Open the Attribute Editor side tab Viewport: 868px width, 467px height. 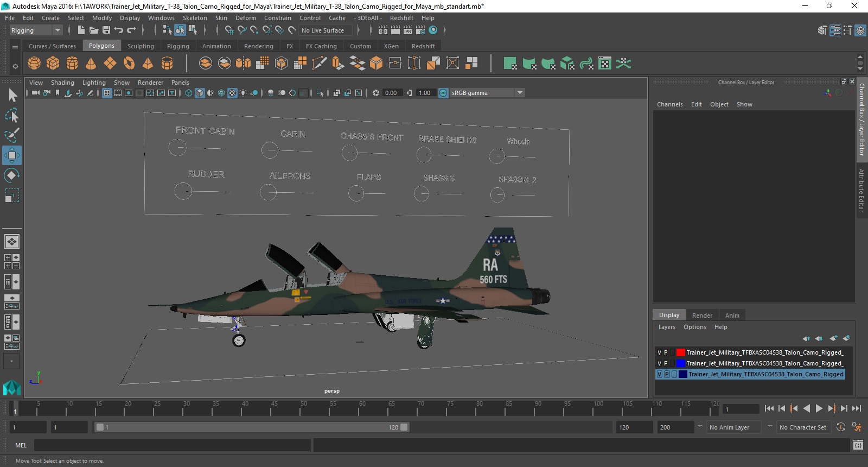(x=861, y=191)
